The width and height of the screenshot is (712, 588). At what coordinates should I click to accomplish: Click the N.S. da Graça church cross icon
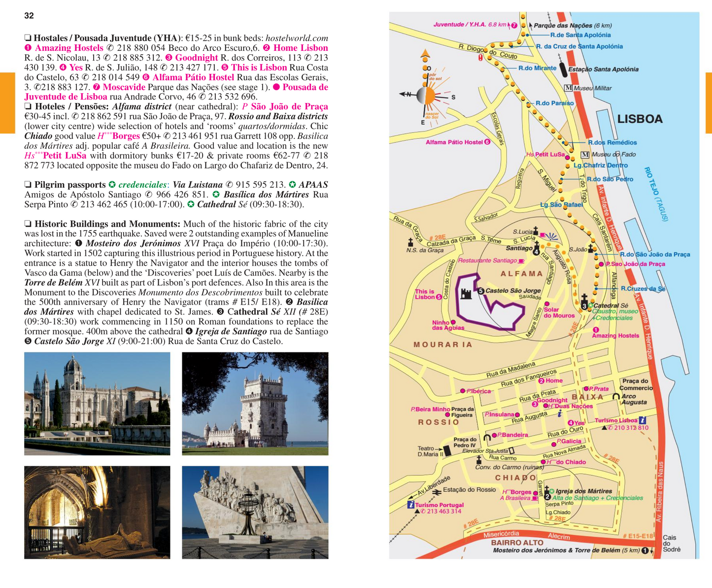(x=410, y=242)
